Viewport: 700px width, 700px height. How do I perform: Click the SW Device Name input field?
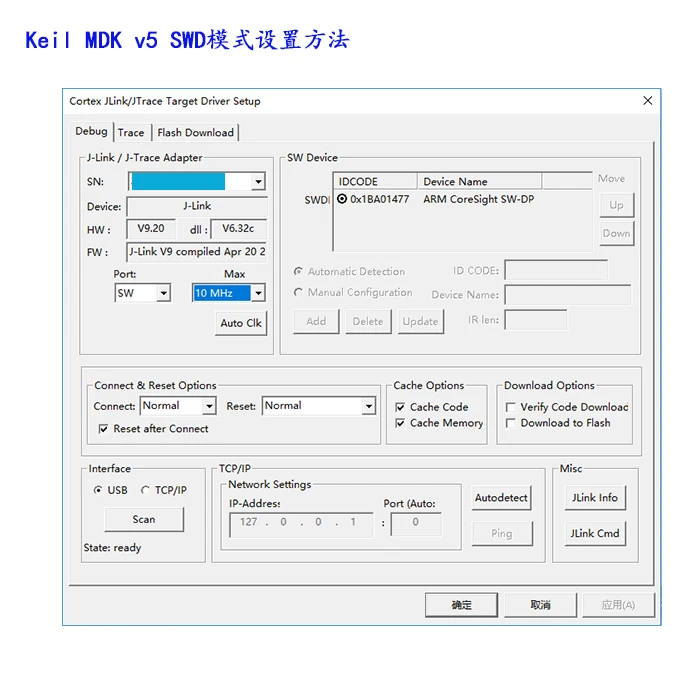click(x=568, y=295)
